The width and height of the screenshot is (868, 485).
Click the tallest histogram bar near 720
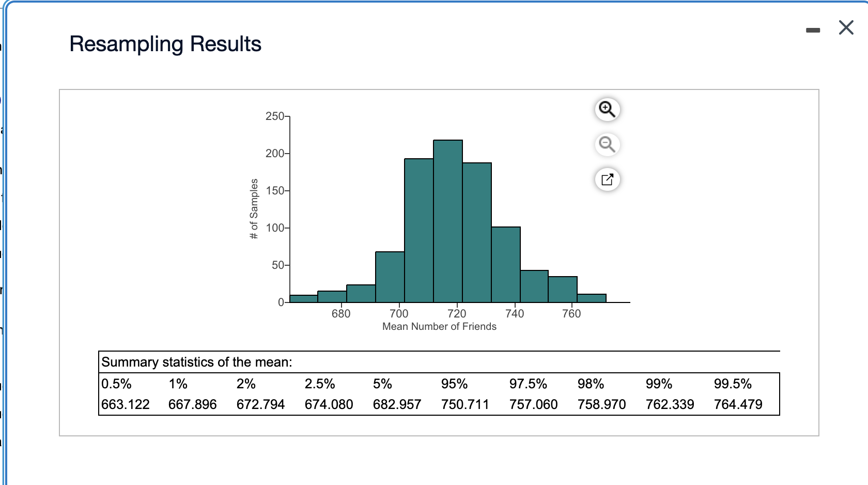[x=448, y=221]
